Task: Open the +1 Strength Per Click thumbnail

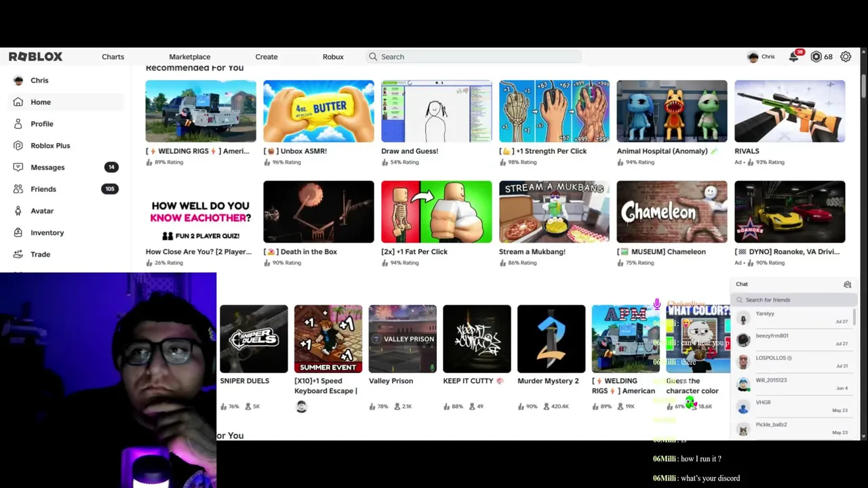Action: coord(555,111)
